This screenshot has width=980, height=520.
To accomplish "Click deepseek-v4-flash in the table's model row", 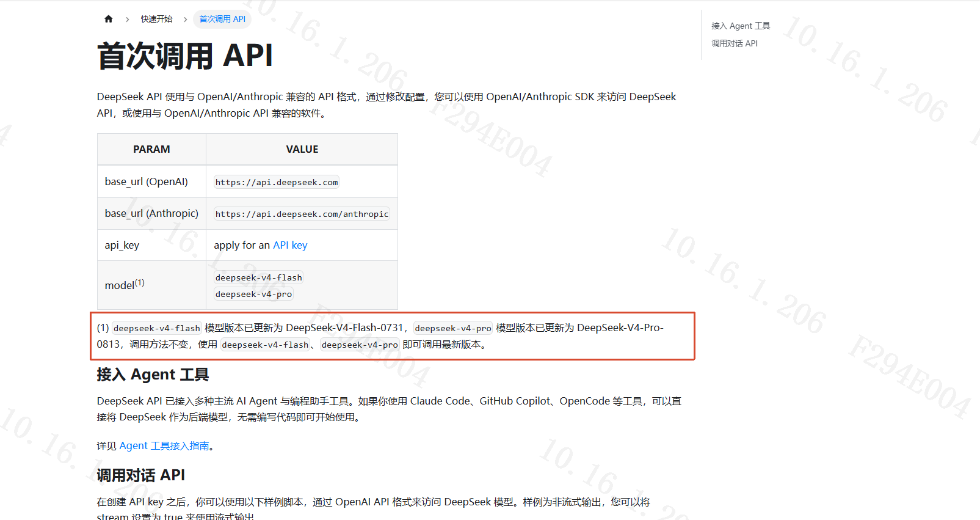I will 258,277.
